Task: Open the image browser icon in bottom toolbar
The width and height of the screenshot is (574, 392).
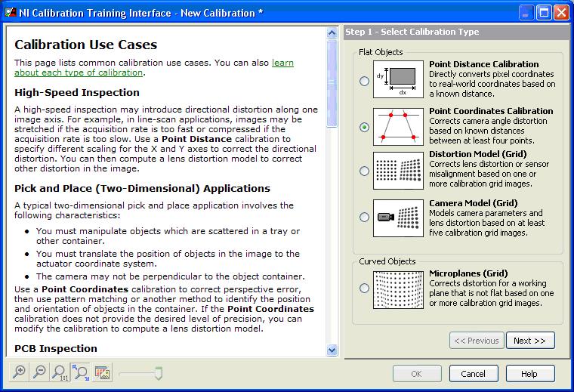Action: tap(102, 372)
